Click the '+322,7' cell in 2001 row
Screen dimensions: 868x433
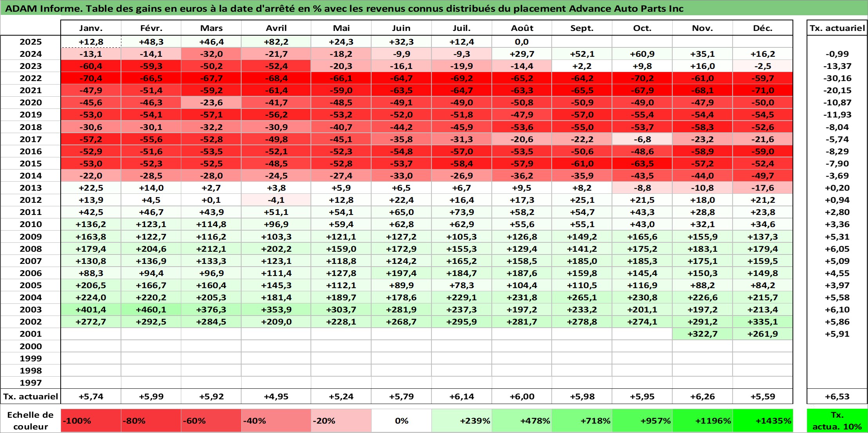coord(702,334)
